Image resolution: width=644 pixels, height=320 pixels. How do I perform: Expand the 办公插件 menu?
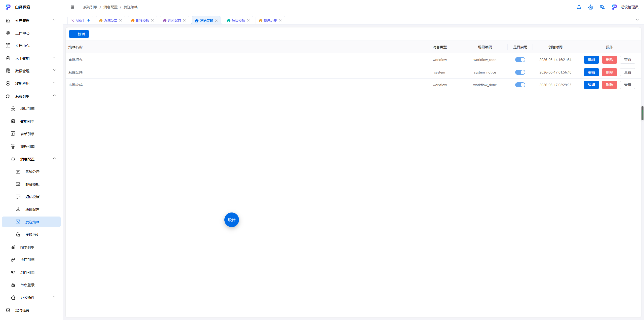click(x=31, y=297)
